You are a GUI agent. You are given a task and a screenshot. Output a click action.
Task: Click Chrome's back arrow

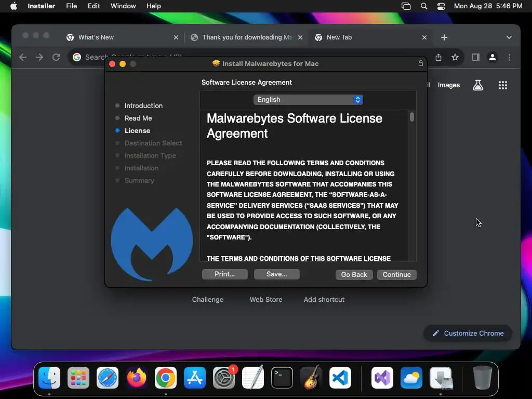(x=23, y=57)
